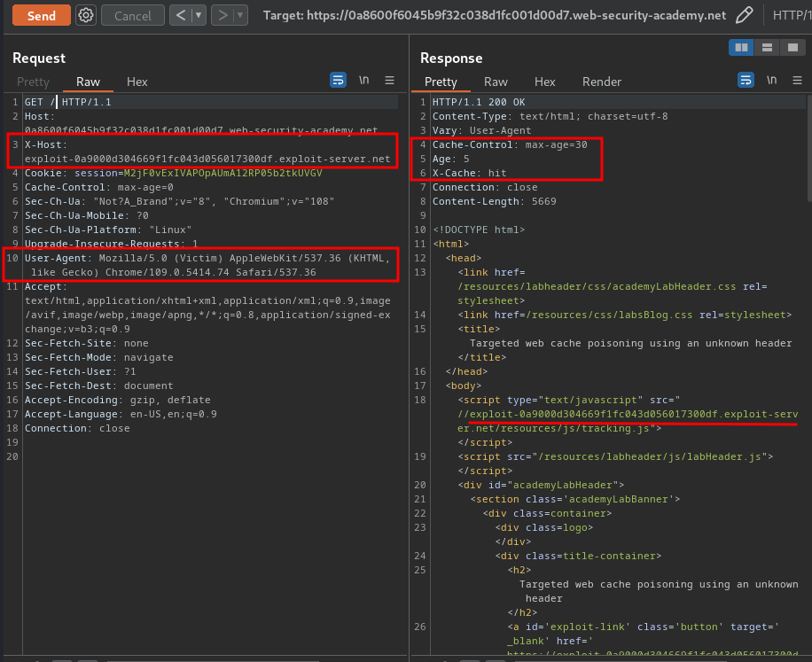Open request settings gear icon
This screenshot has width=812, height=662.
86,16
